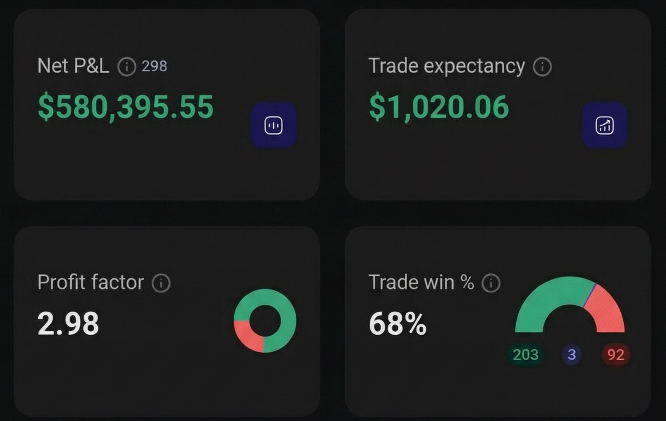Click the $580,395.55 Net P&L value
Image resolution: width=666 pixels, height=421 pixels.
click(125, 106)
